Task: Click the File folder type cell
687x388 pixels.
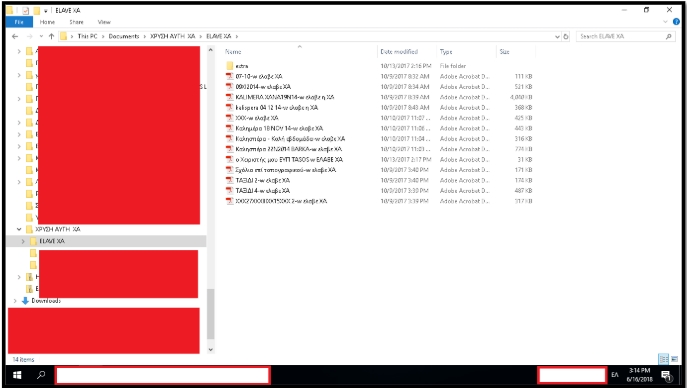Action: [x=453, y=66]
